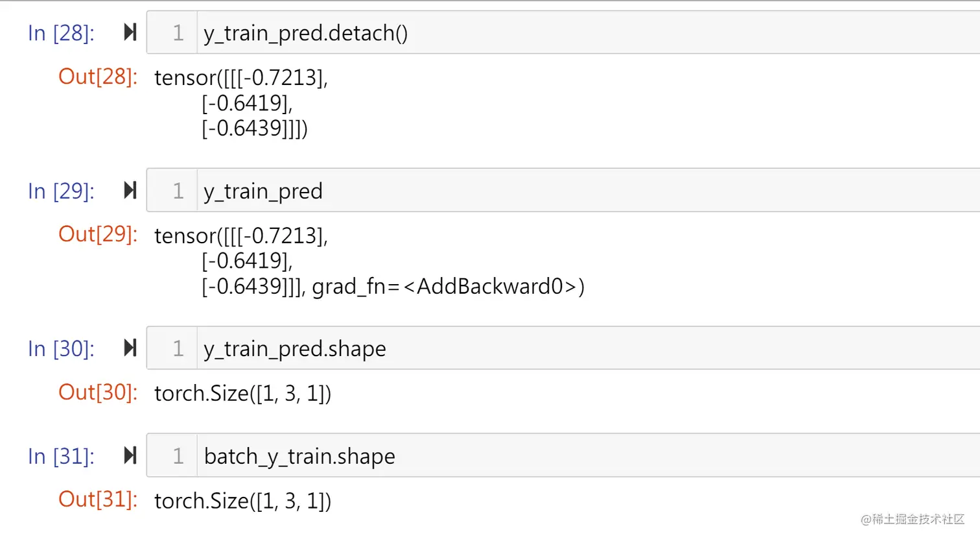Click the torch.Size output under Out[30]

242,394
